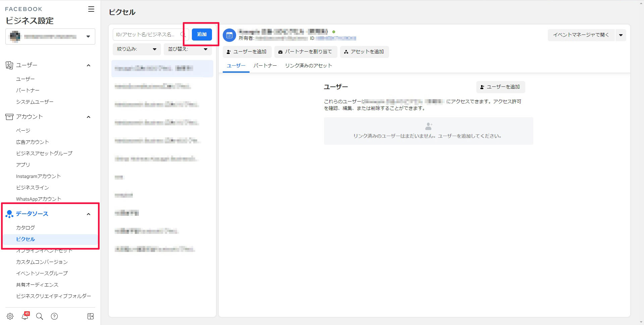Switch to the パートナー tab
644x325 pixels.
265,66
